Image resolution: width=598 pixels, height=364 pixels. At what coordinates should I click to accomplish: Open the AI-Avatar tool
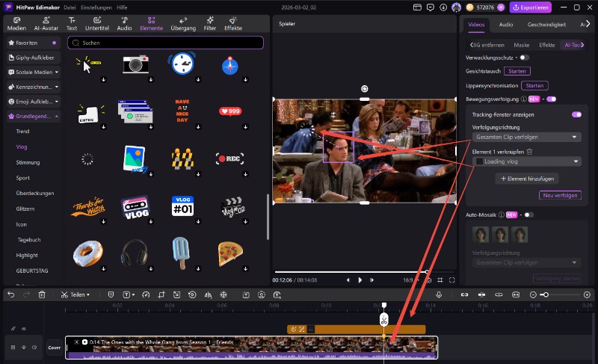(x=46, y=24)
